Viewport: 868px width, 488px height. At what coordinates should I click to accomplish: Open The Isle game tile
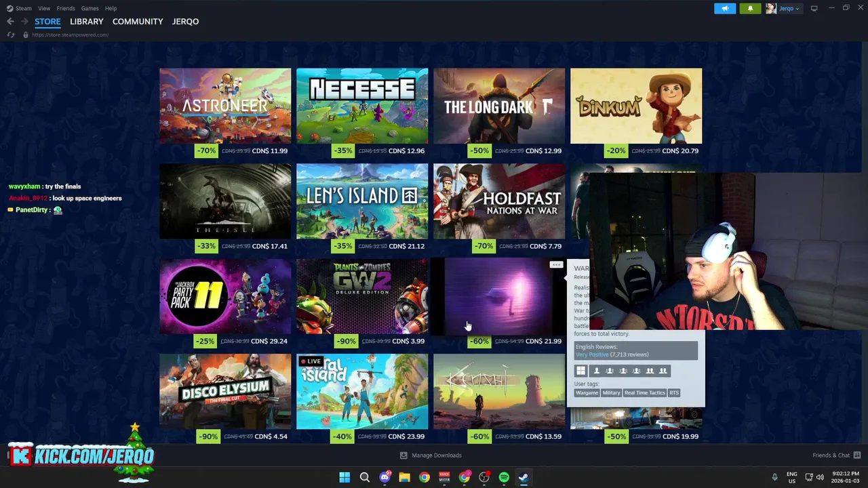coord(225,201)
